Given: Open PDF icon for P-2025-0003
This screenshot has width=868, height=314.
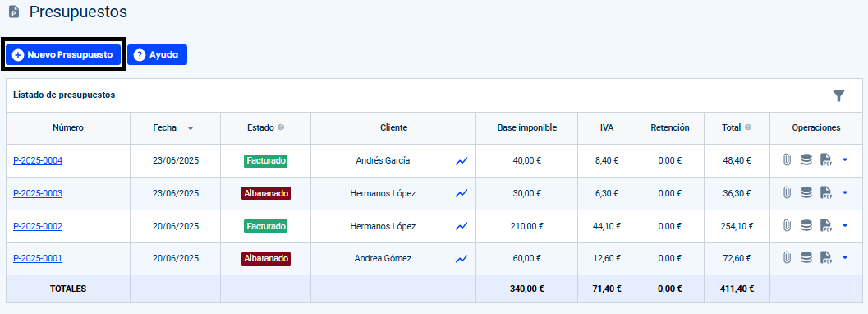Looking at the screenshot, I should coord(826,193).
